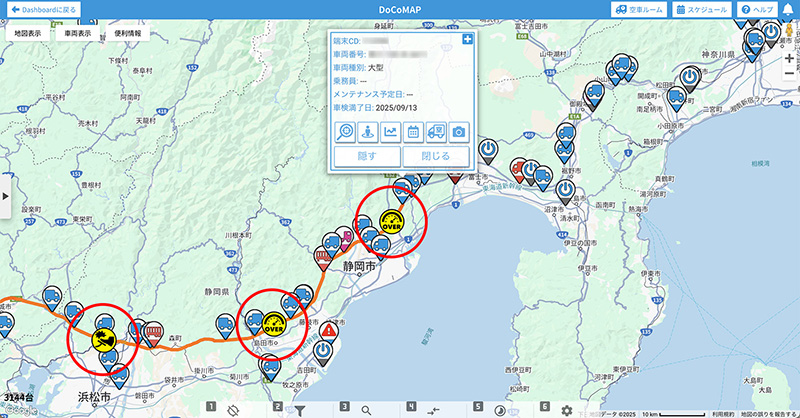Zoom in the map with plus control

click(x=790, y=59)
